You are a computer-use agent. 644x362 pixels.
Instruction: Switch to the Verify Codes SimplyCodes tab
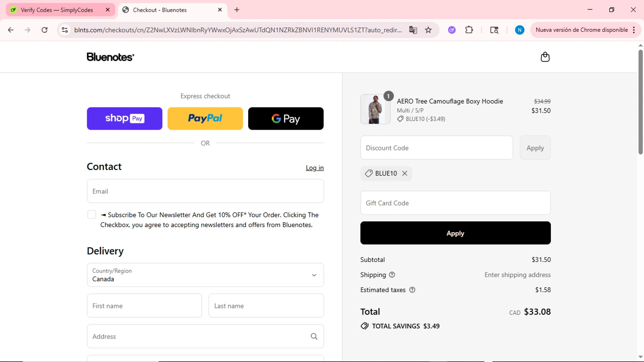(x=60, y=10)
